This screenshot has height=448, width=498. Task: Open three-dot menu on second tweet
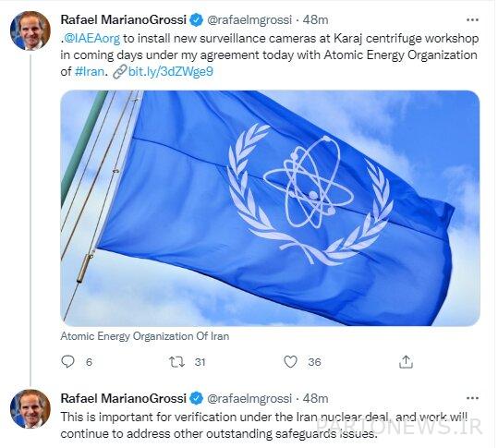[472, 398]
